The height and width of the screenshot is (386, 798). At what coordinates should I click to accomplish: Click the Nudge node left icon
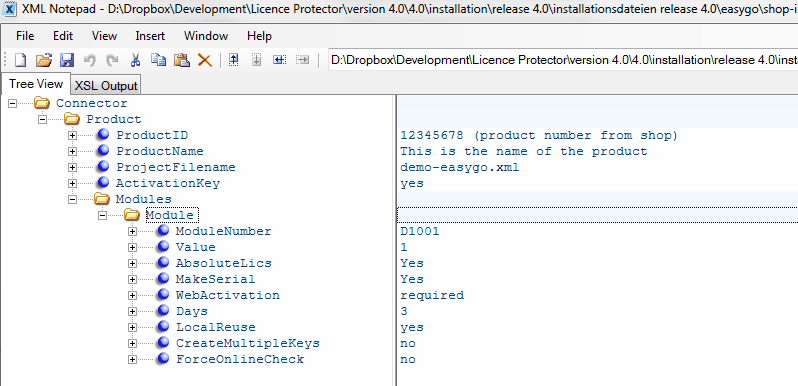(x=279, y=60)
